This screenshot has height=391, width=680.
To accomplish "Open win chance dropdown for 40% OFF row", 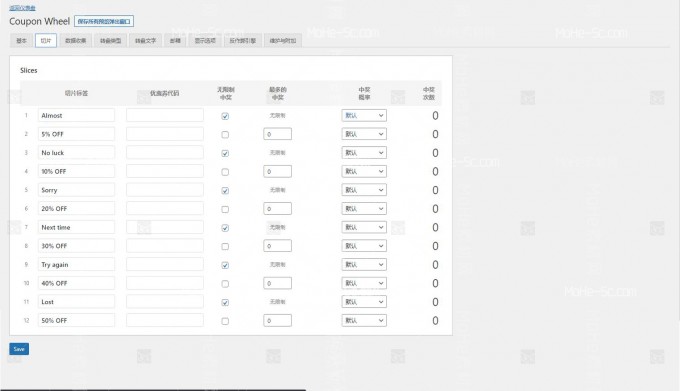I will click(x=364, y=283).
